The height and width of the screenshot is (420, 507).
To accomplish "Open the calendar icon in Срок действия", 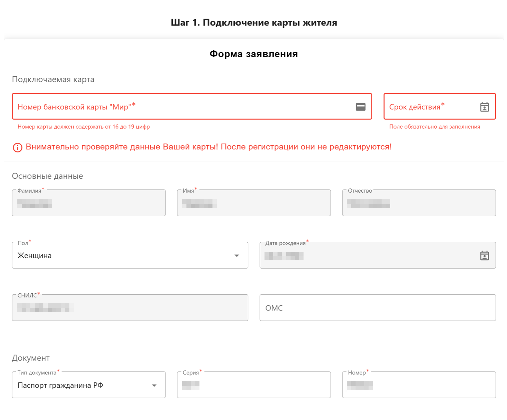I will pyautogui.click(x=484, y=107).
